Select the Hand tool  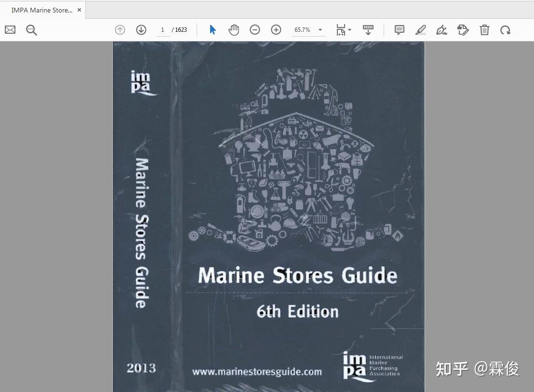tap(234, 29)
